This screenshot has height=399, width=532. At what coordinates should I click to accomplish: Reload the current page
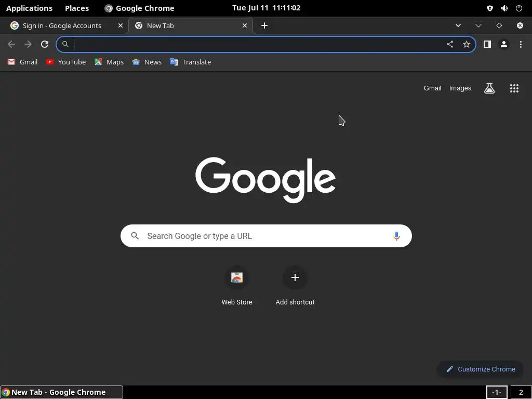tap(45, 44)
